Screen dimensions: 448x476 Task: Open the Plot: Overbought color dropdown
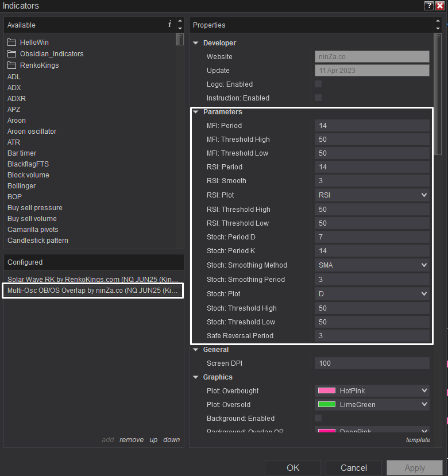[x=372, y=390]
